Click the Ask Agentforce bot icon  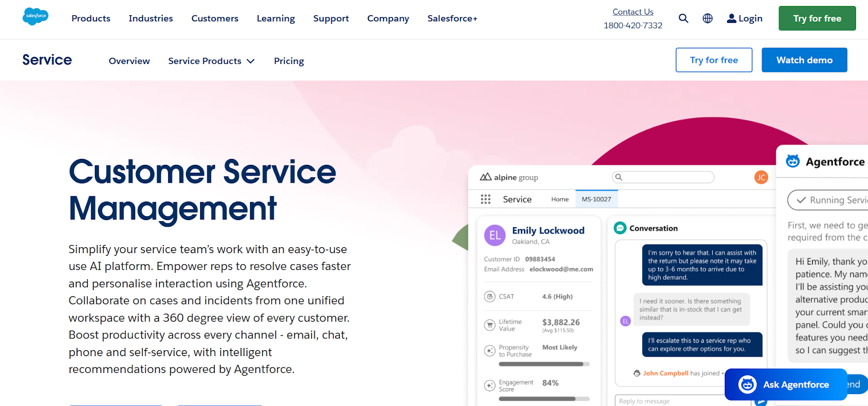click(748, 384)
